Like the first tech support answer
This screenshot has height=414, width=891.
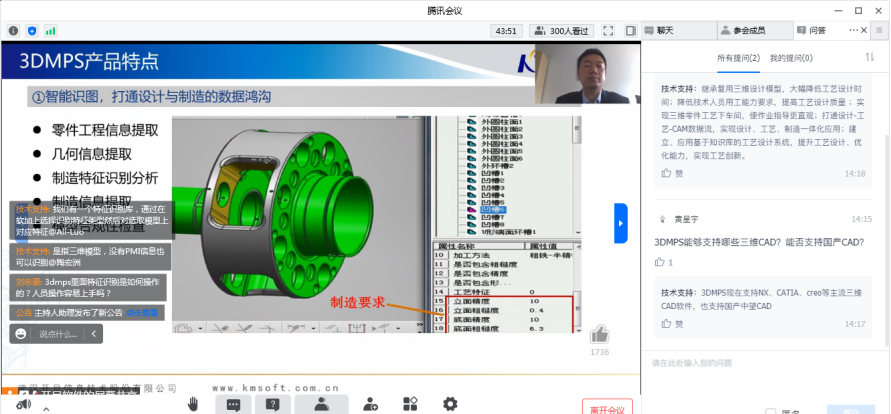click(666, 173)
